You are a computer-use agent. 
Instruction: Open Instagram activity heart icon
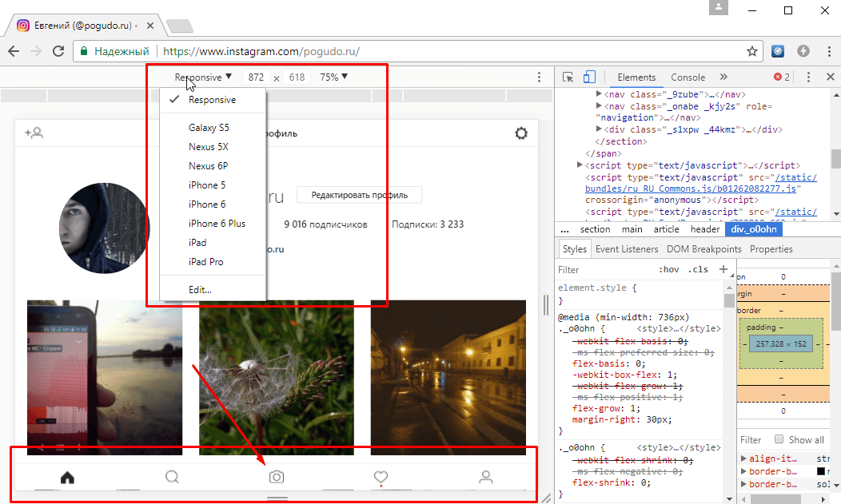point(381,477)
